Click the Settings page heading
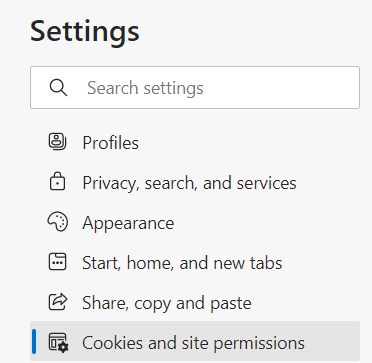 point(85,33)
